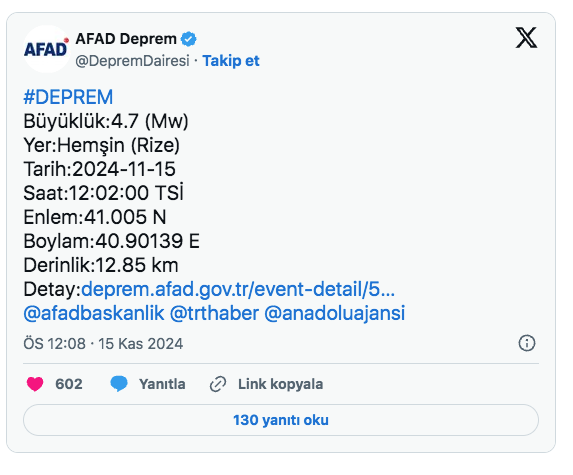Visit the @afadbaskanlik mention
Image resolution: width=573 pixels, height=475 pixels.
point(94,314)
